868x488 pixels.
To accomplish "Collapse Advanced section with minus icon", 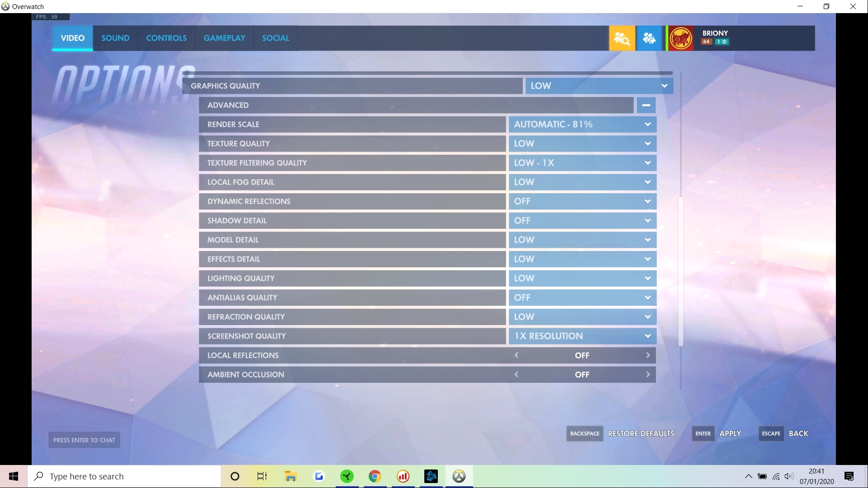I will (646, 105).
